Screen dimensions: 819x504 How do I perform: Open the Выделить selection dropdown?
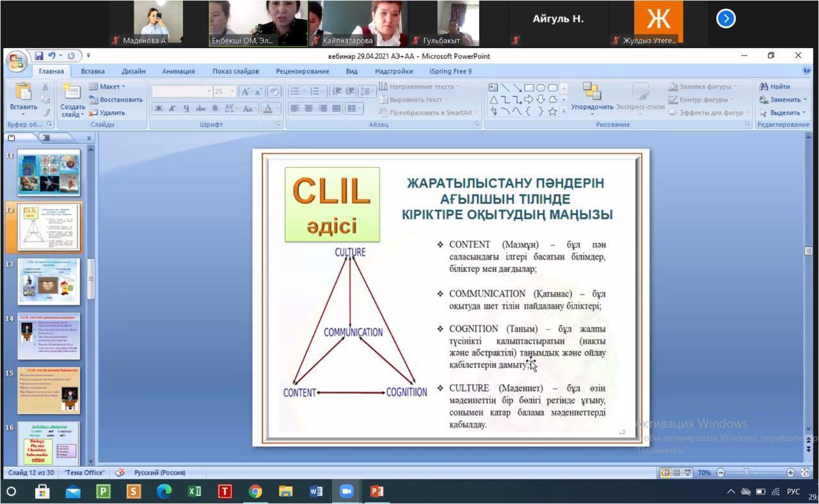click(804, 113)
